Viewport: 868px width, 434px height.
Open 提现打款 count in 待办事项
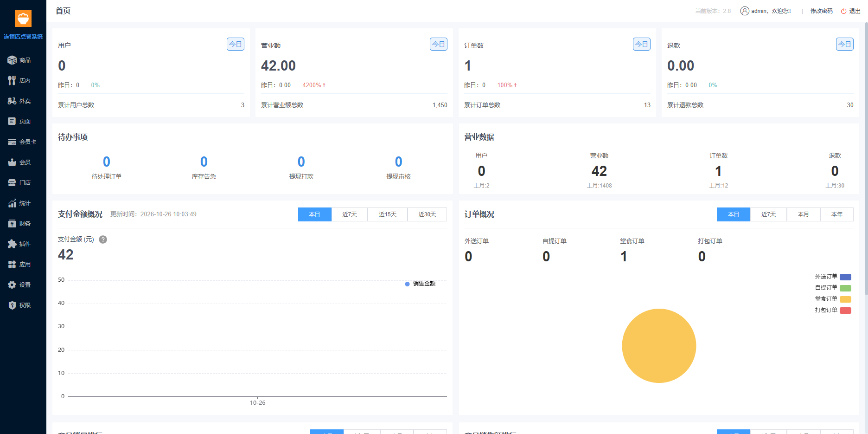coord(301,162)
